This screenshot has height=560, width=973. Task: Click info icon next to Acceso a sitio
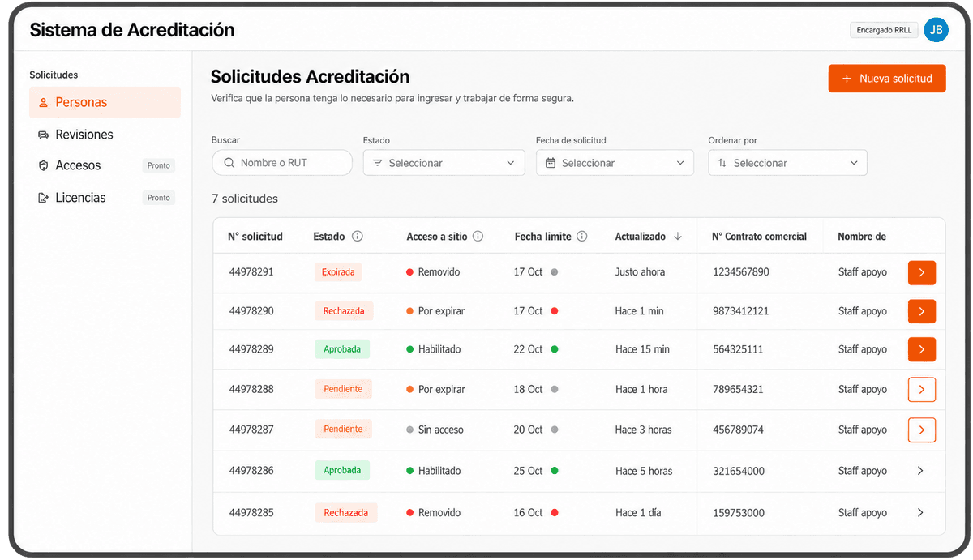tap(478, 237)
